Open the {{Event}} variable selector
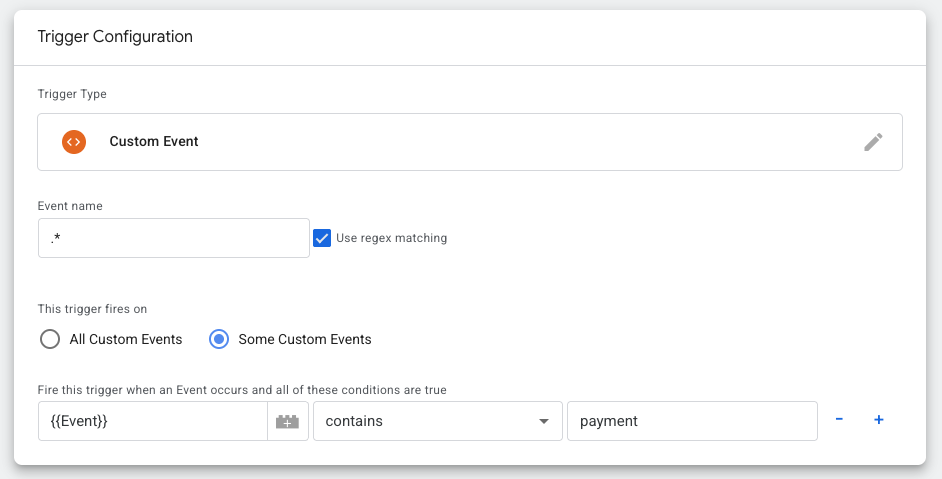 152,422
